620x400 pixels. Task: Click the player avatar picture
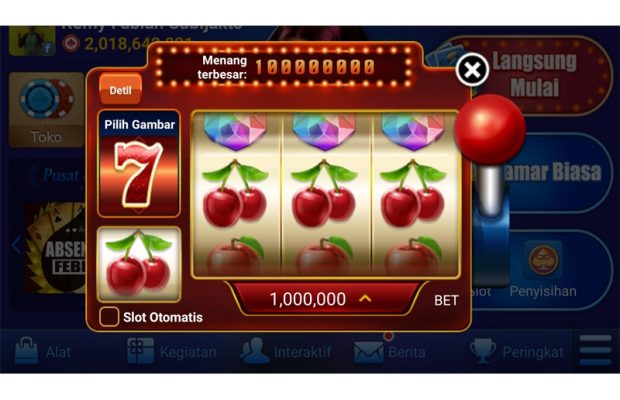tap(32, 40)
